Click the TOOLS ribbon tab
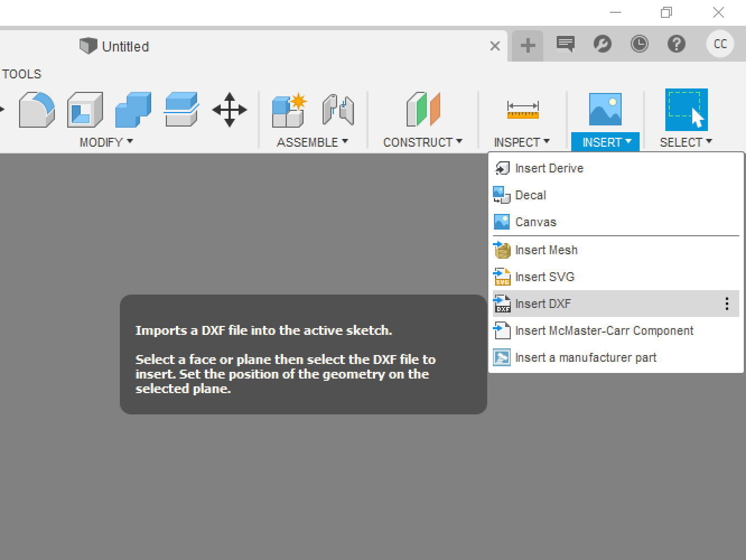 tap(22, 74)
